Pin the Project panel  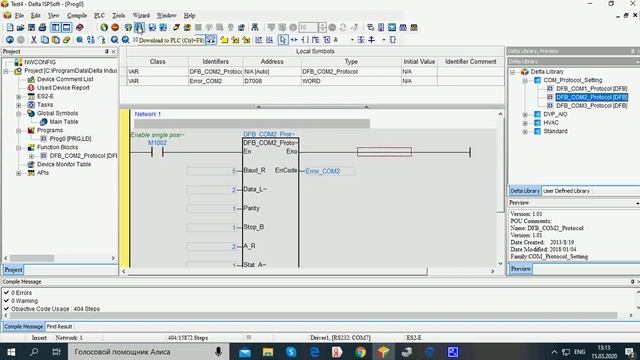(x=107, y=51)
